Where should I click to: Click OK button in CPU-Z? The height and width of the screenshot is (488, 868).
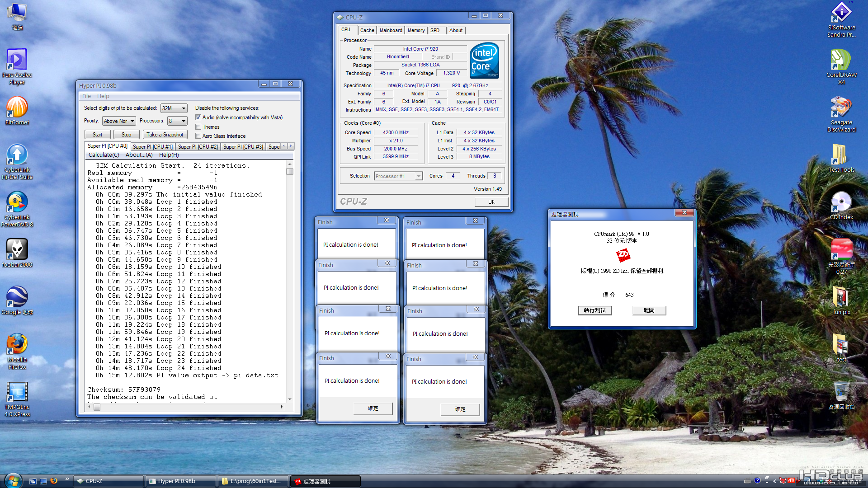[x=491, y=202]
